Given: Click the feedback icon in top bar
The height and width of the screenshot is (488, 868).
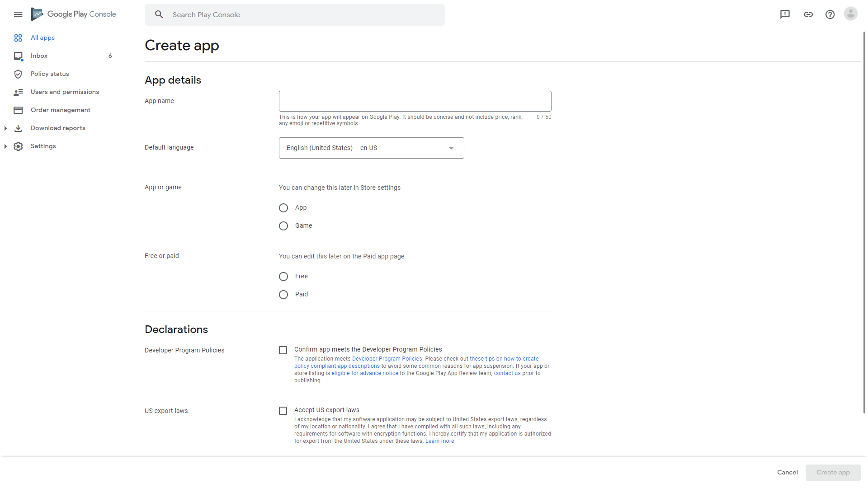Looking at the screenshot, I should click(x=785, y=14).
